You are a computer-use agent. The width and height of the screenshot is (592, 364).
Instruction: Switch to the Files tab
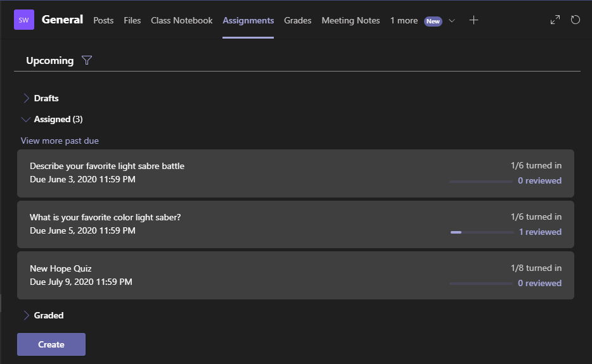point(132,20)
